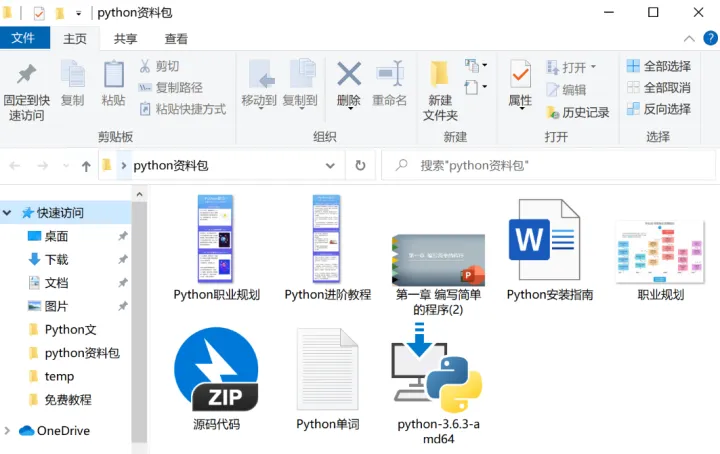Image resolution: width=720 pixels, height=454 pixels.
Task: Click the forward navigation arrow
Action: tap(42, 165)
